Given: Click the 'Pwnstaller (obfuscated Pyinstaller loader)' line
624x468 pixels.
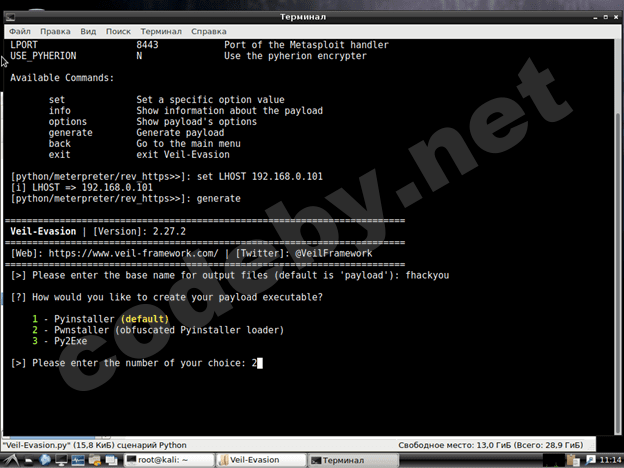Looking at the screenshot, I should pyautogui.click(x=158, y=330).
